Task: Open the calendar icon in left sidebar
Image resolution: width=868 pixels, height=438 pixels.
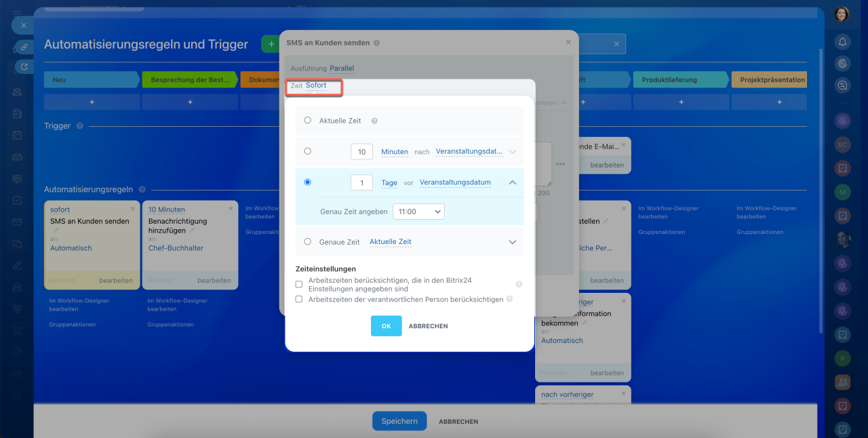Action: click(x=18, y=135)
